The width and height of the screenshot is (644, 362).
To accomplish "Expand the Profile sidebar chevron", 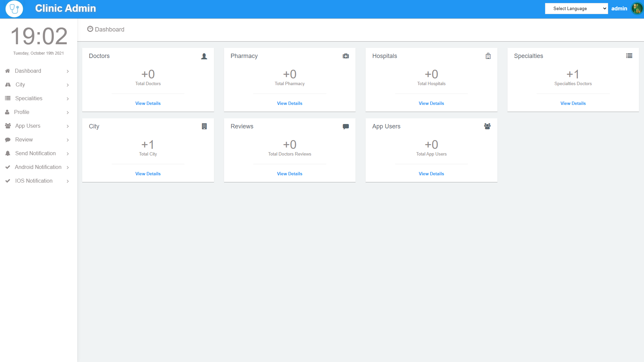I will [68, 113].
